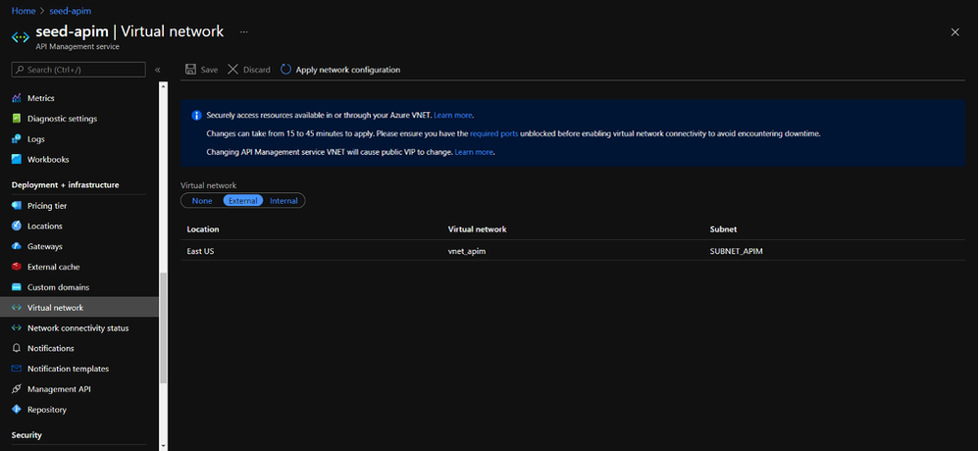Click the External cache icon
The height and width of the screenshot is (451, 980).
click(x=17, y=267)
